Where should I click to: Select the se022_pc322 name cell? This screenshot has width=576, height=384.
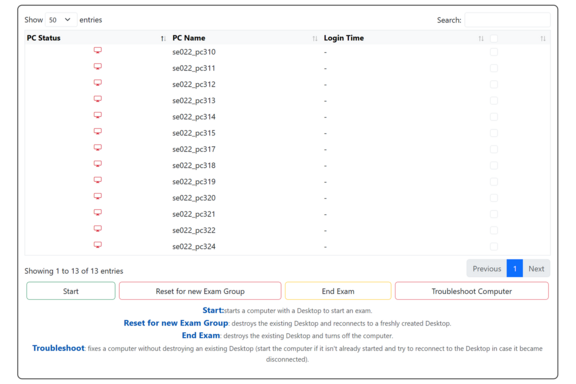(194, 230)
